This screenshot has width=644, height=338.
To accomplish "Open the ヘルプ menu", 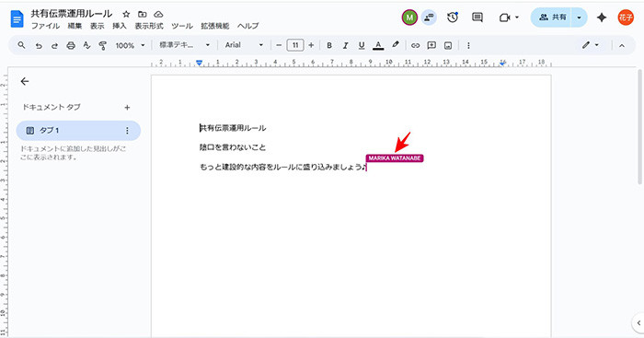I will (248, 26).
